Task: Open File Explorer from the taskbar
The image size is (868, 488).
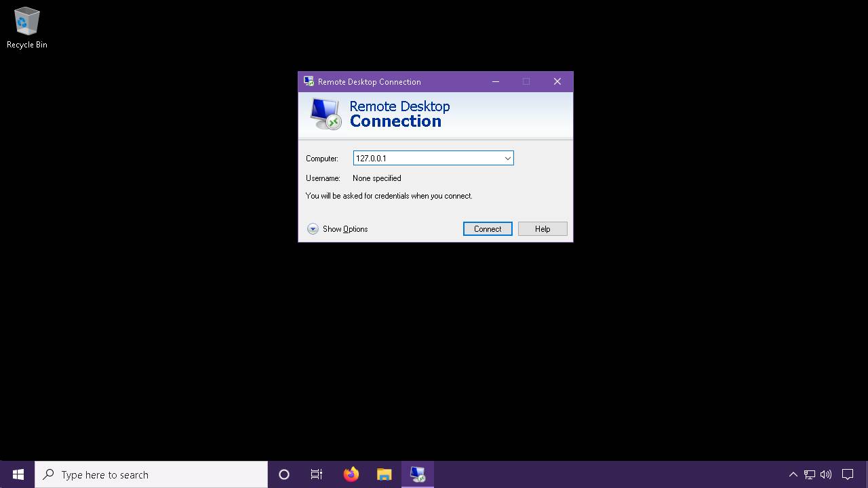Action: tap(384, 474)
